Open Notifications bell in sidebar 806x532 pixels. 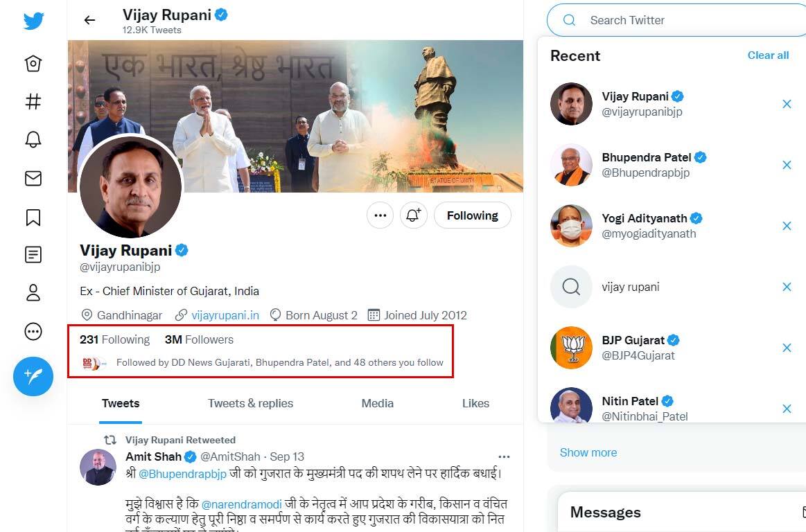pos(33,140)
